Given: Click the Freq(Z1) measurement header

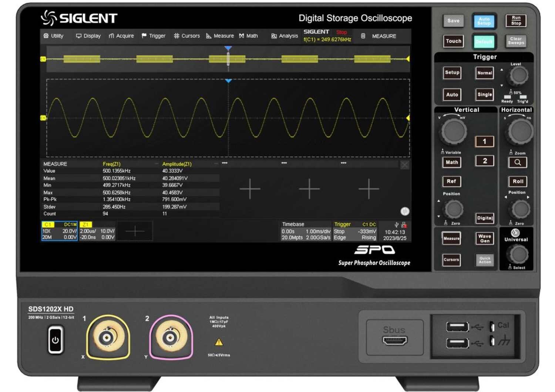Looking at the screenshot, I should click(112, 164).
